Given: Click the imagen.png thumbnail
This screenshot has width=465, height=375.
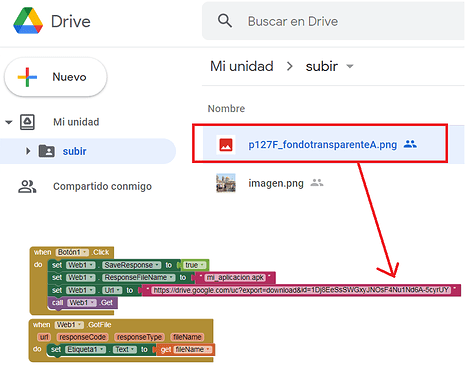Looking at the screenshot, I should (x=226, y=183).
